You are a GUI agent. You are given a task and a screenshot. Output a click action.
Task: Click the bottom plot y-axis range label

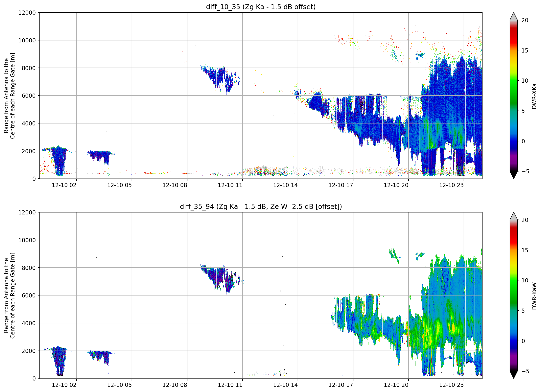click(x=10, y=295)
